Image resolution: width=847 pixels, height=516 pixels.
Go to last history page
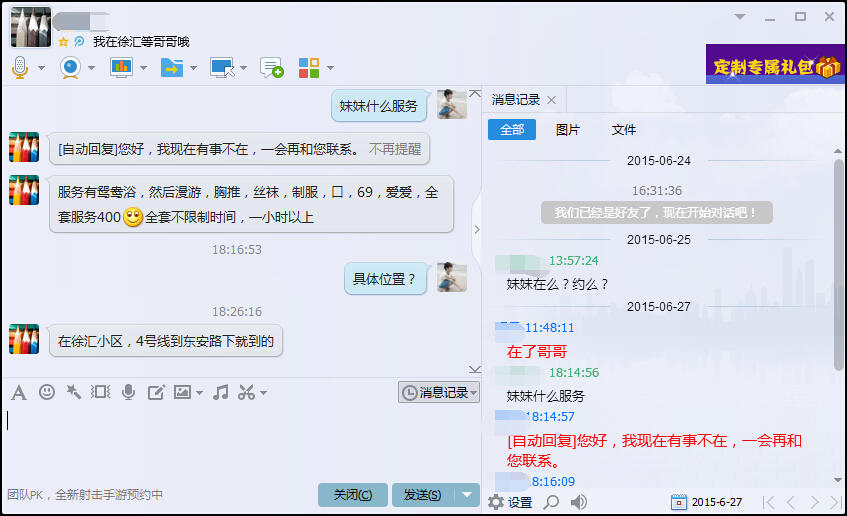click(836, 502)
